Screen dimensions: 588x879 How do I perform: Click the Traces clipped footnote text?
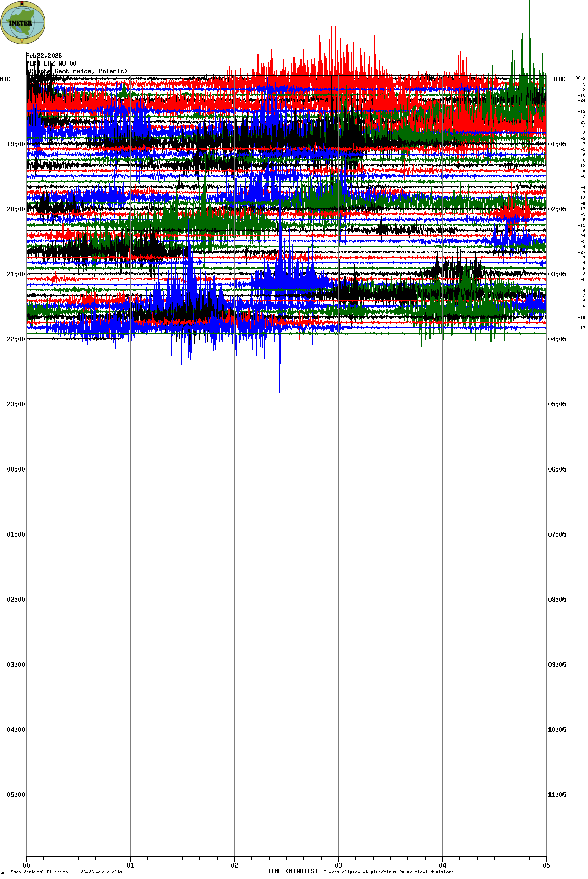tap(388, 872)
